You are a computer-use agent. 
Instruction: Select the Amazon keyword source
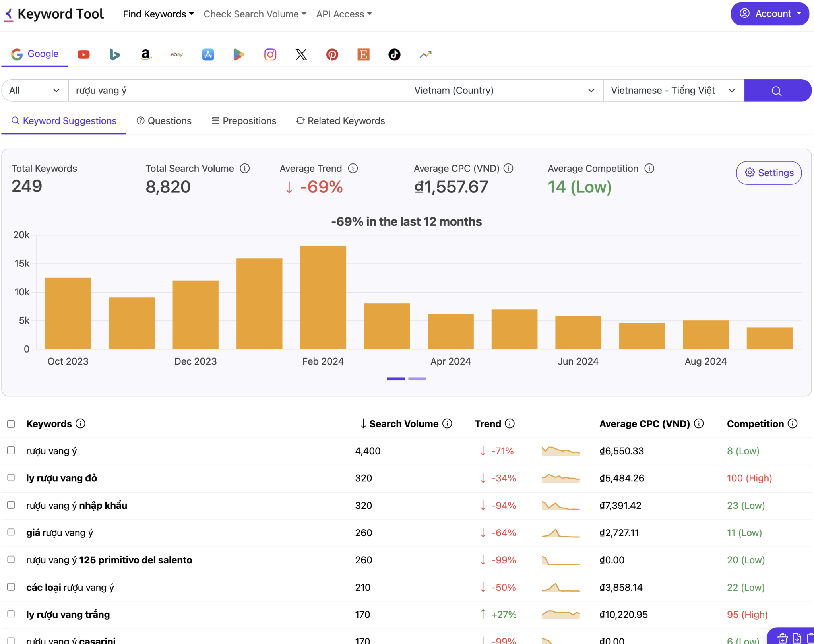[x=145, y=54]
